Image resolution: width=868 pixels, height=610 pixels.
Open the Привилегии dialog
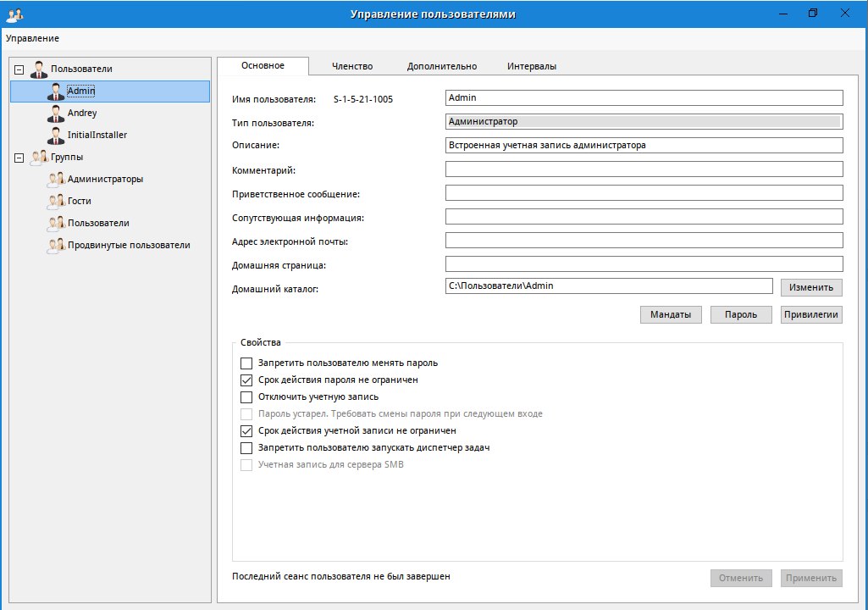[x=811, y=314]
